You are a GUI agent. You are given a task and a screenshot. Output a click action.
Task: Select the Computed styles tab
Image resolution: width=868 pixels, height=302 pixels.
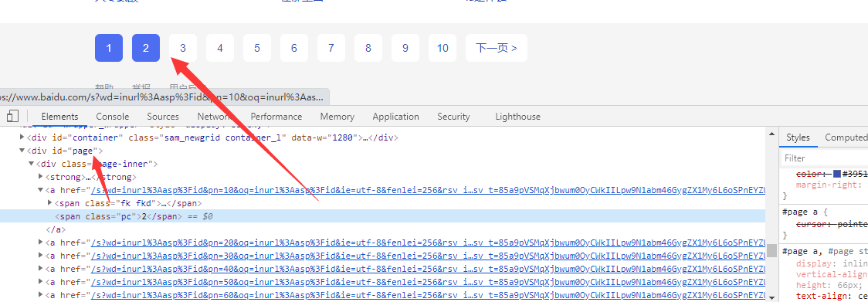pos(846,137)
